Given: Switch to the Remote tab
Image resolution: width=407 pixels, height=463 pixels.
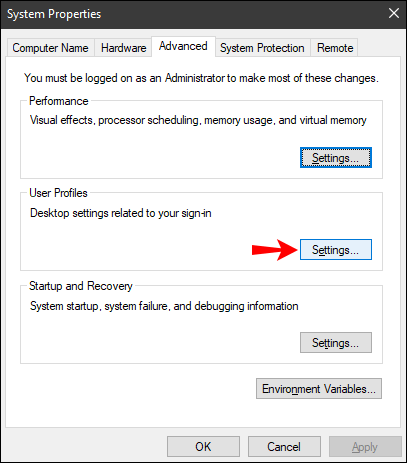Looking at the screenshot, I should [335, 48].
